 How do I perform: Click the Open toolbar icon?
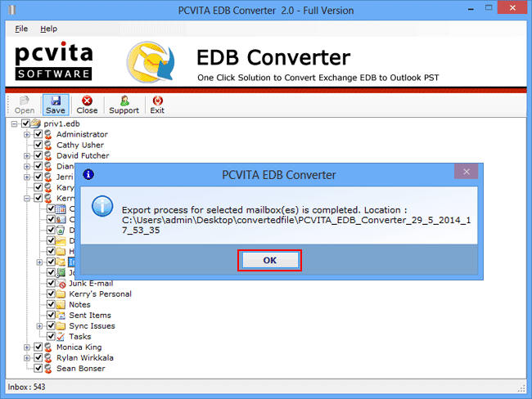click(x=24, y=101)
